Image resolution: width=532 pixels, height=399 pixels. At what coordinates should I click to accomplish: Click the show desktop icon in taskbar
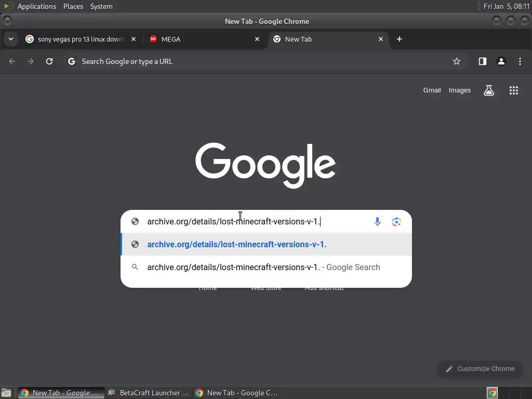tap(6, 393)
